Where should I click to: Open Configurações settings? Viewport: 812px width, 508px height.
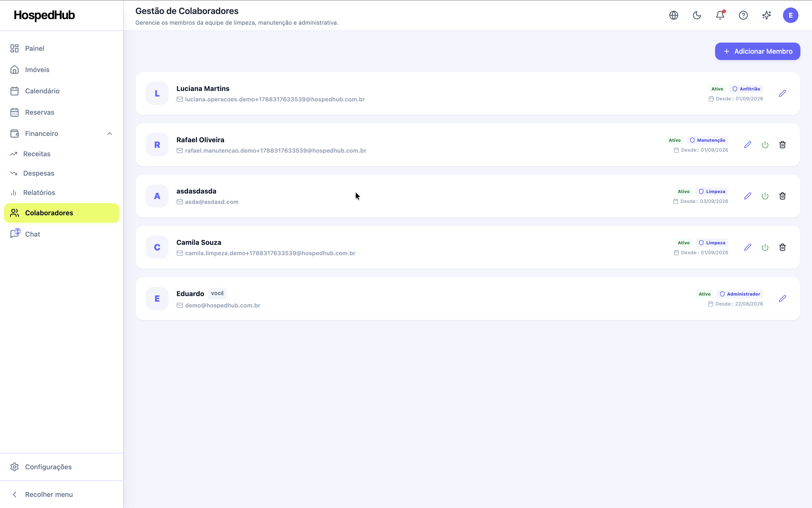point(62,467)
